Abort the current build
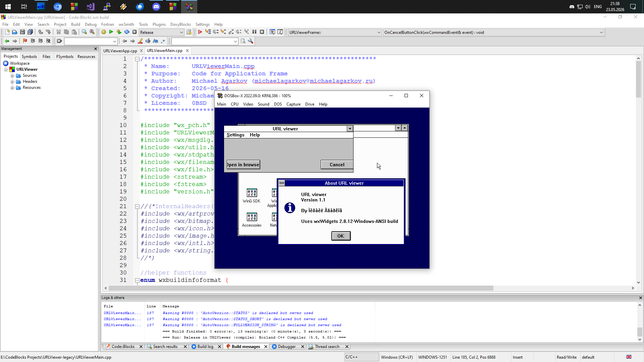Image resolution: width=644 pixels, height=362 pixels. (135, 32)
